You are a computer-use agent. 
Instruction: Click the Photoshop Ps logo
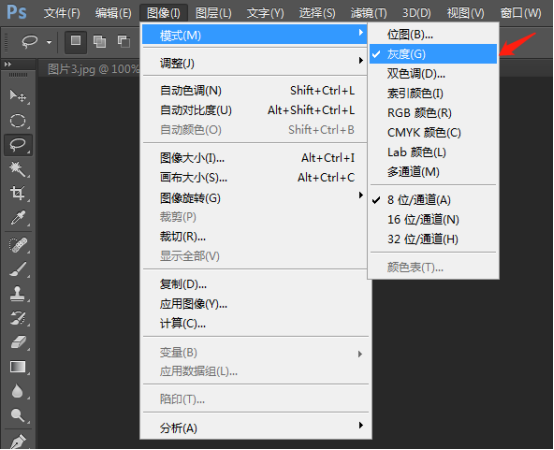pyautogui.click(x=16, y=13)
